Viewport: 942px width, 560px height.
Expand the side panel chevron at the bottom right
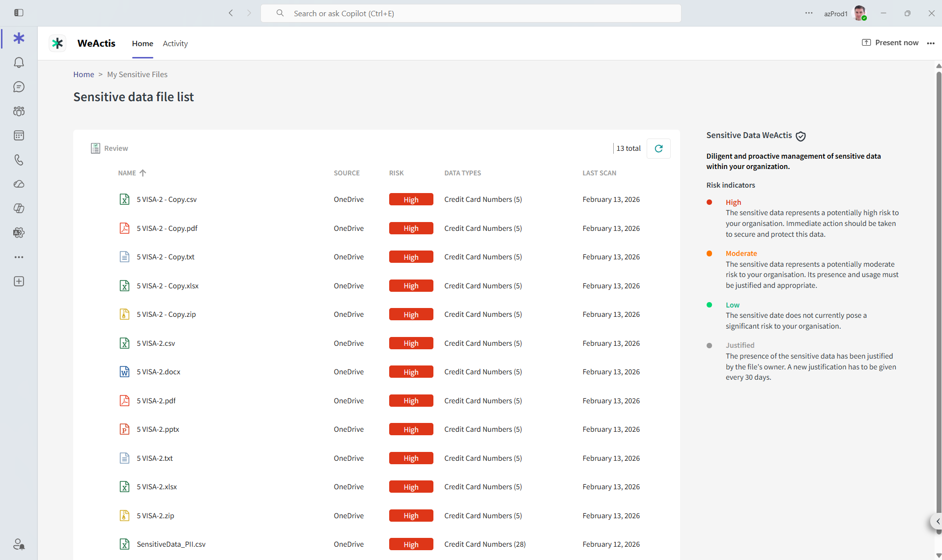937,522
